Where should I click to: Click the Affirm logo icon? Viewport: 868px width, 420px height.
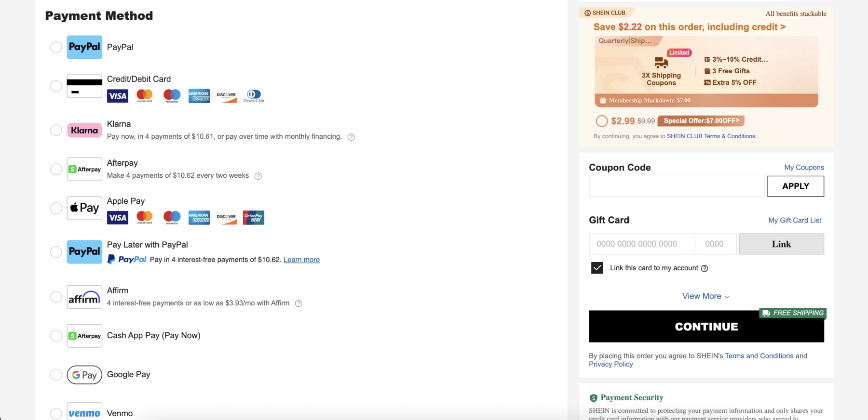84,297
